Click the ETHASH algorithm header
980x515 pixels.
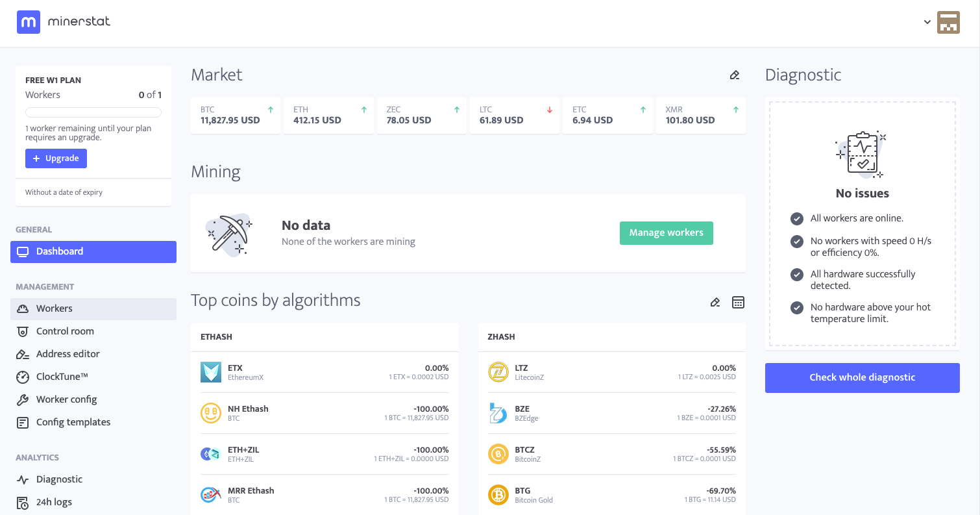[x=217, y=337]
